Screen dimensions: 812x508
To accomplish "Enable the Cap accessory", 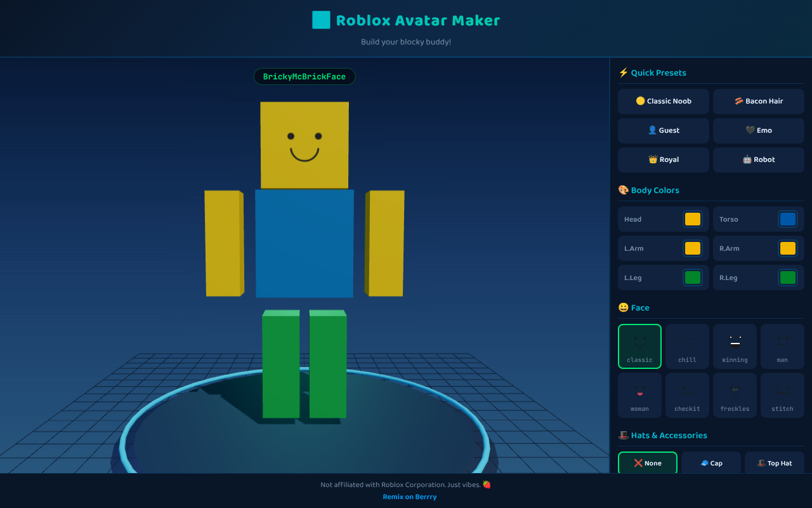I will click(711, 463).
